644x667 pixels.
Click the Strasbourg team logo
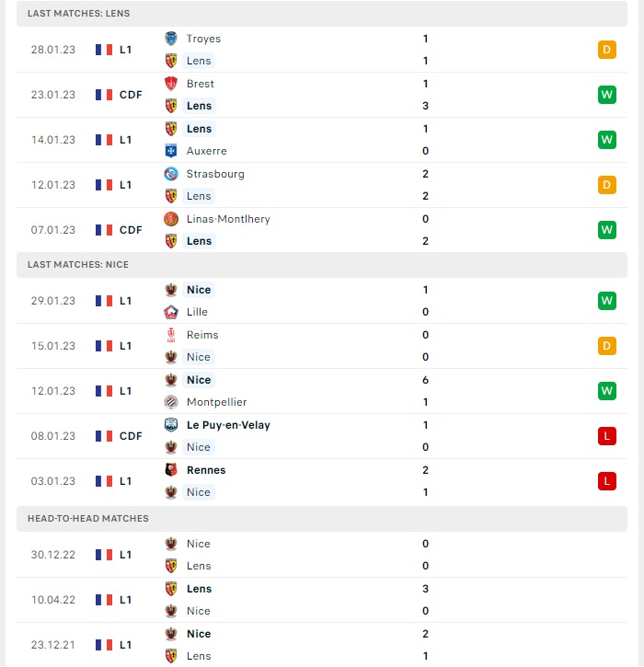[171, 174]
